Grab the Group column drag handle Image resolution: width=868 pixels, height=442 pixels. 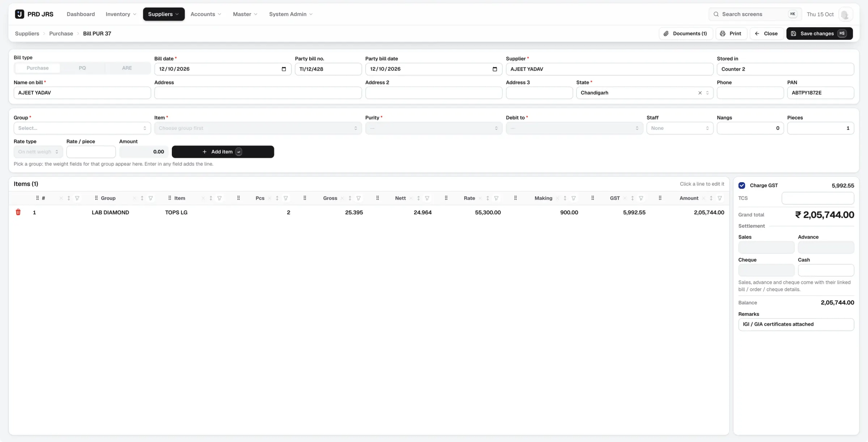click(x=96, y=198)
